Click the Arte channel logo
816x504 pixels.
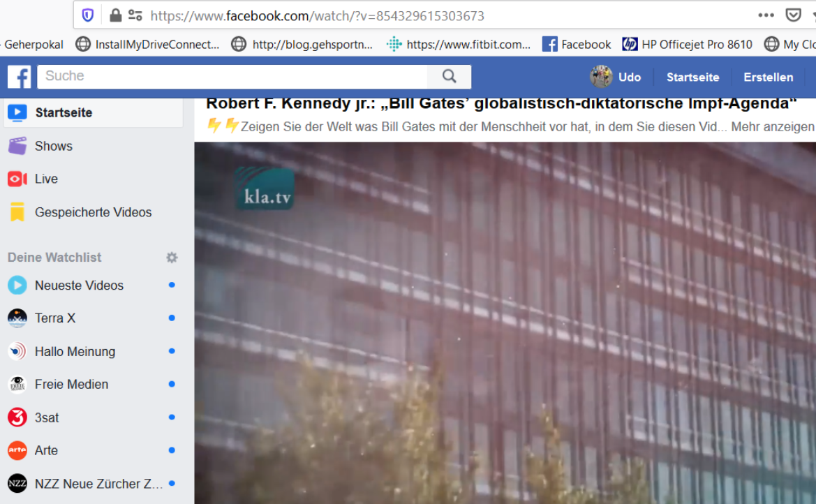coord(17,450)
